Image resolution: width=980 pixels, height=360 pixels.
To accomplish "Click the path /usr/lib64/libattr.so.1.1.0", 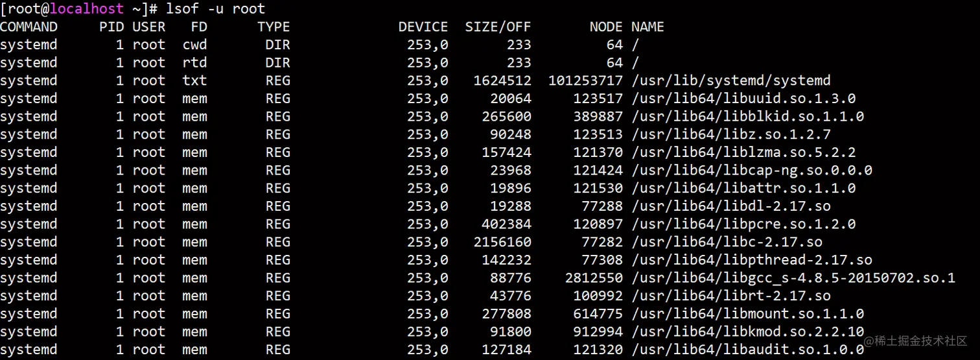I will [x=743, y=188].
